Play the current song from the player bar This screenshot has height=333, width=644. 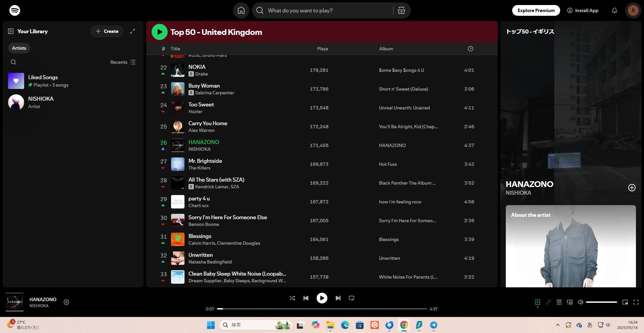point(322,298)
